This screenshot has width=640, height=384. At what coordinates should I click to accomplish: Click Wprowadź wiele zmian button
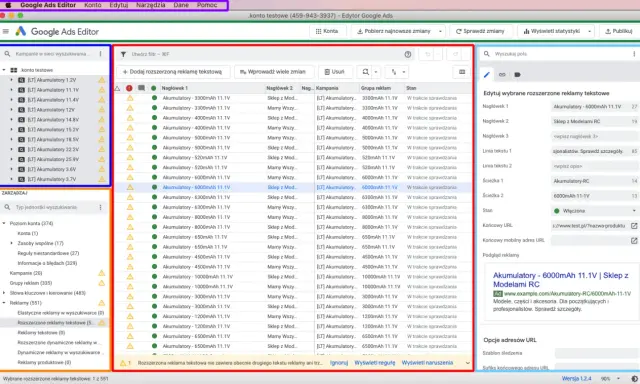pyautogui.click(x=273, y=72)
